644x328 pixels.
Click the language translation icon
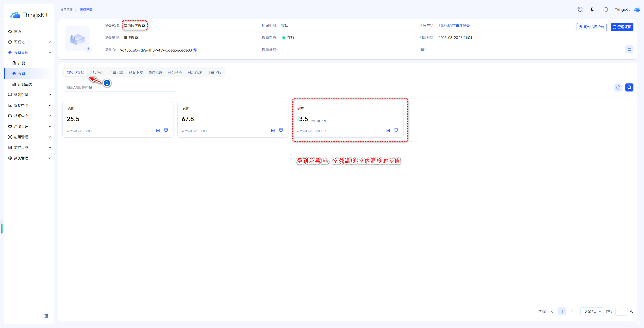click(x=580, y=10)
